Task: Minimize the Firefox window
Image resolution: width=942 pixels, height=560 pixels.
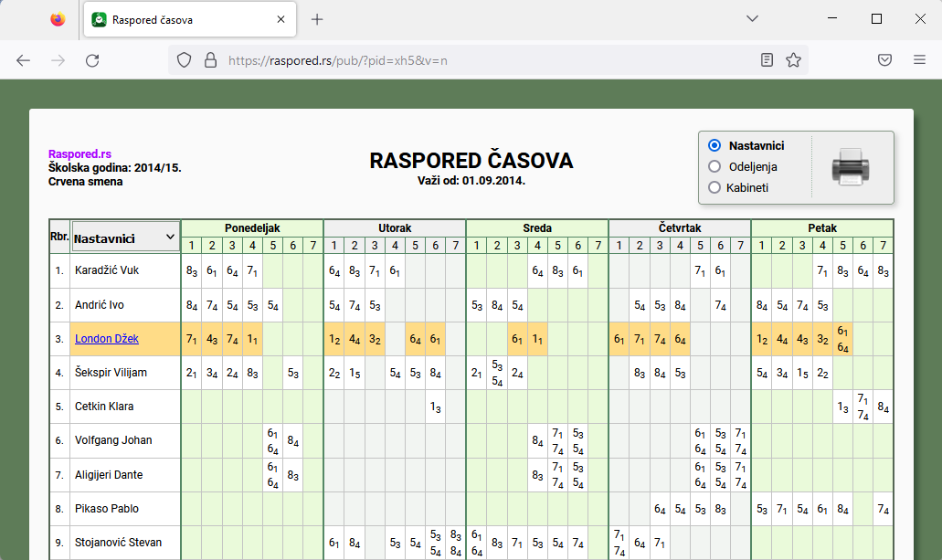Action: (x=832, y=18)
